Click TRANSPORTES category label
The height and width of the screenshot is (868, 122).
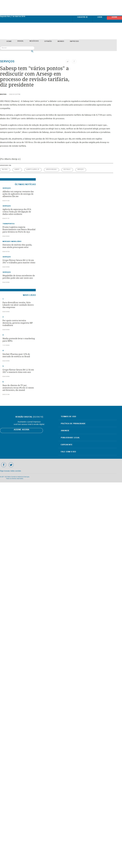tap(8, 224)
